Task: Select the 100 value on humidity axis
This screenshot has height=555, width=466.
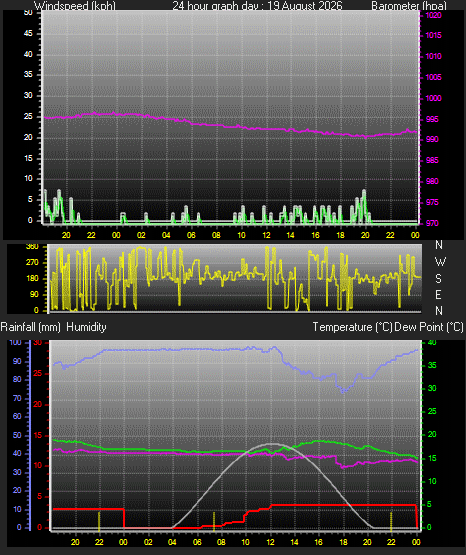Action: (x=15, y=342)
